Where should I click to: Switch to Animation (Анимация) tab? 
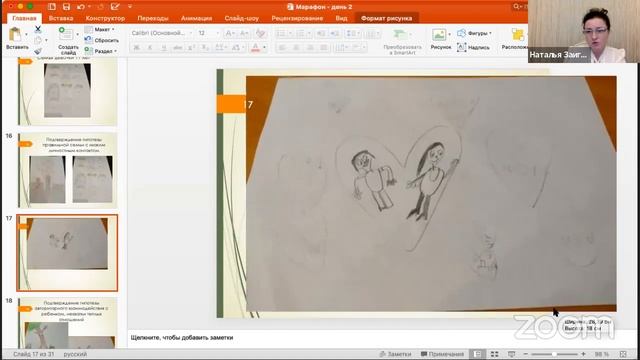(x=196, y=18)
